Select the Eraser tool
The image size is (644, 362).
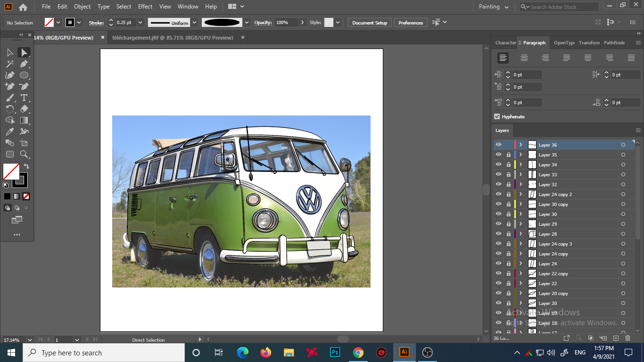click(x=24, y=109)
